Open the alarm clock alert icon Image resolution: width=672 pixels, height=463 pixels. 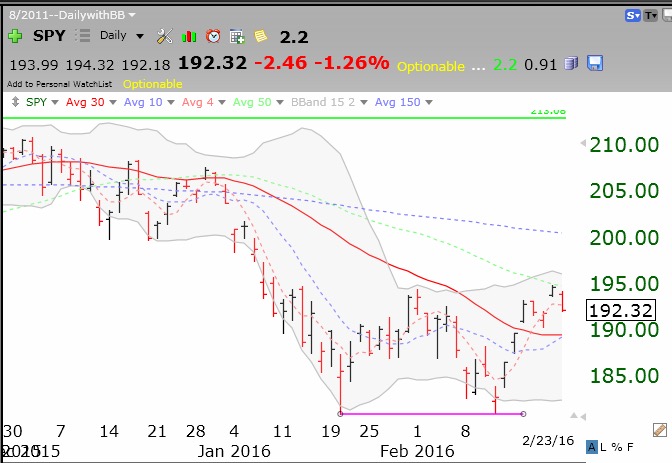coord(213,36)
